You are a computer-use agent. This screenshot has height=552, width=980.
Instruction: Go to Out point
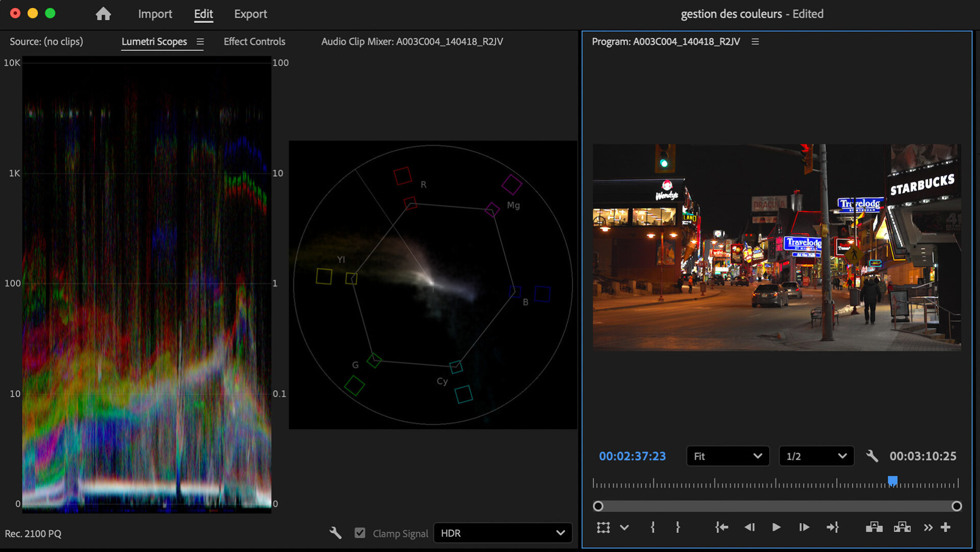[x=832, y=527]
